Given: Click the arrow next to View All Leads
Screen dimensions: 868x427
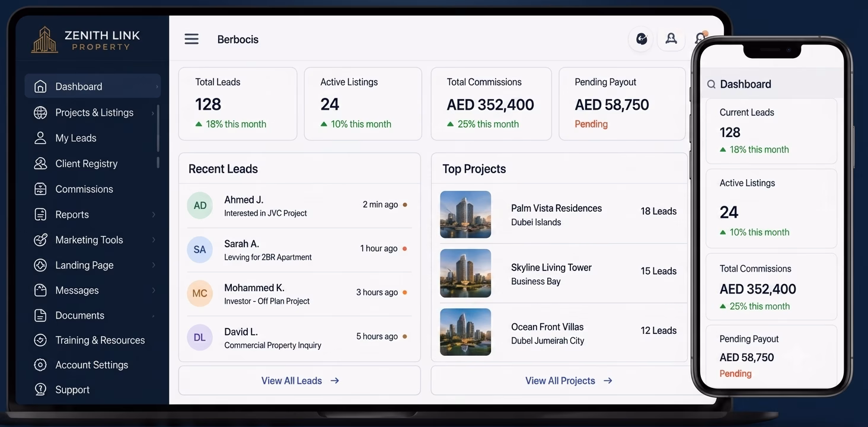Looking at the screenshot, I should point(335,381).
